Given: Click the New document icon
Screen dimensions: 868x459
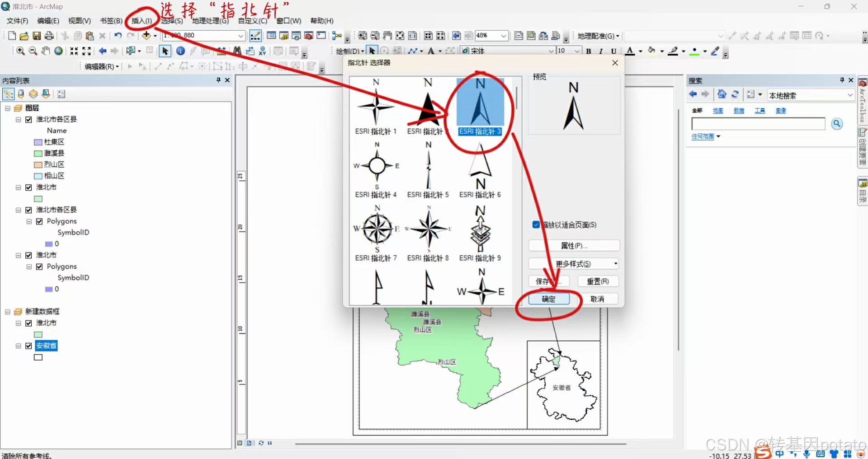Looking at the screenshot, I should pyautogui.click(x=12, y=36).
